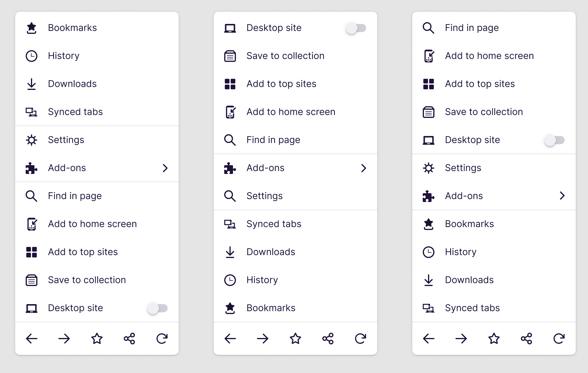Click the bookmark star outline in the left menu's bottom bar
Screen dimensions: 588x373
(x=97, y=339)
